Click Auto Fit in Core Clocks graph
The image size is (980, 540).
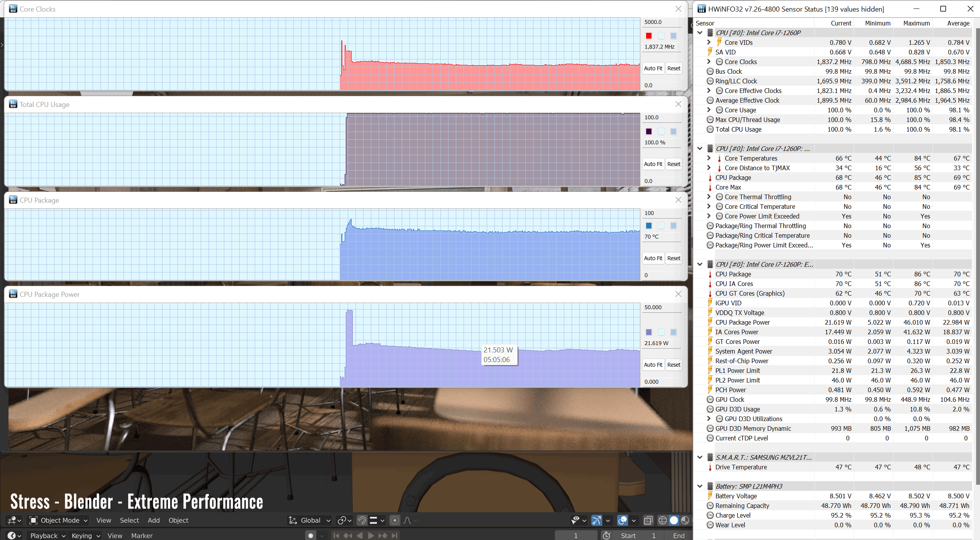[x=653, y=68]
